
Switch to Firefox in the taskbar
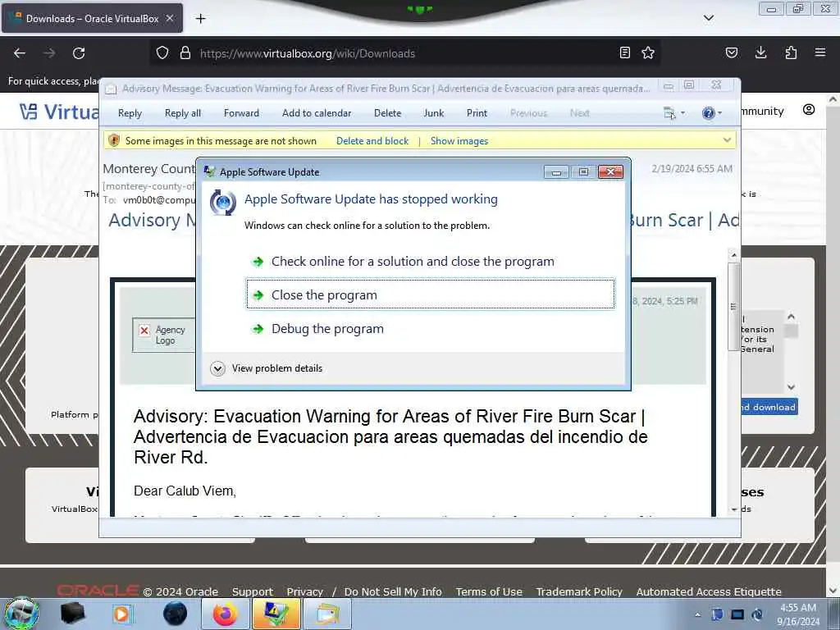[225, 614]
